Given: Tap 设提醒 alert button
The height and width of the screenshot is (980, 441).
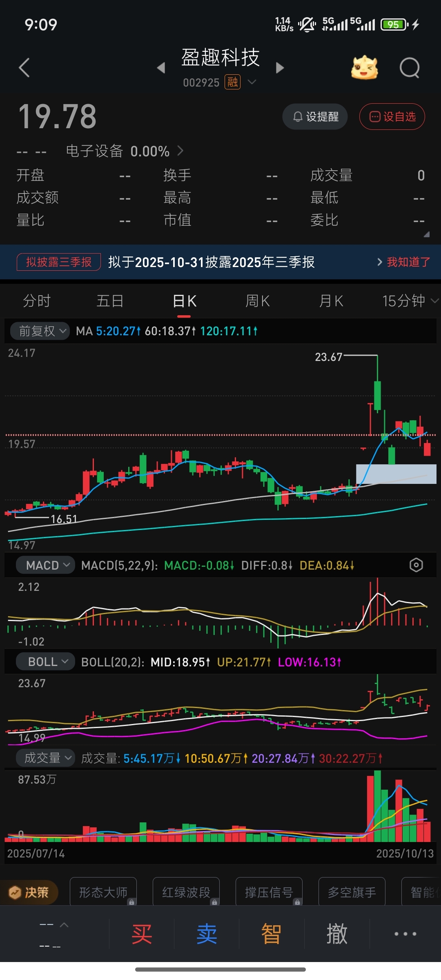Looking at the screenshot, I should [x=315, y=117].
